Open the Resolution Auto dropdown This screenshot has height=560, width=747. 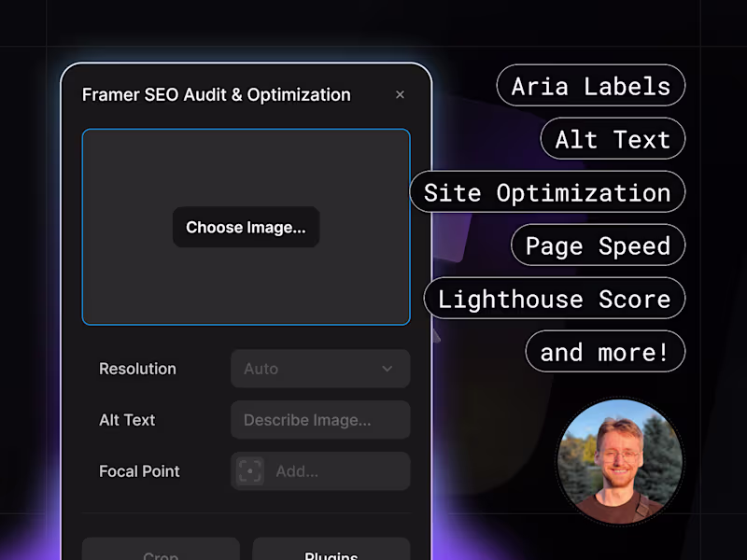pos(320,369)
